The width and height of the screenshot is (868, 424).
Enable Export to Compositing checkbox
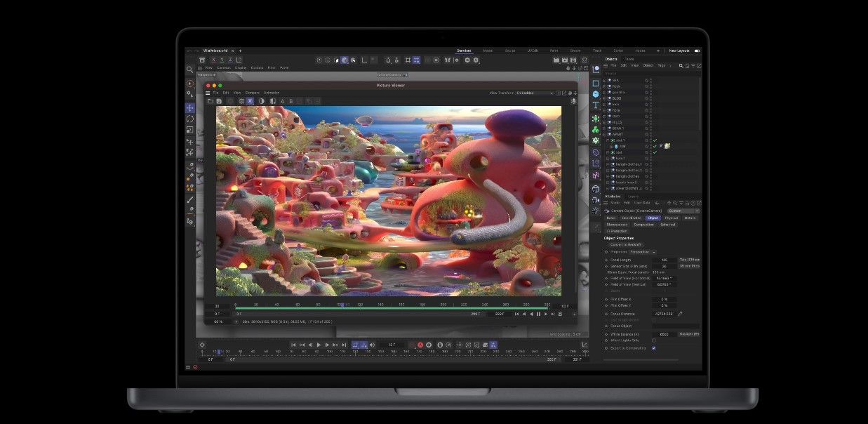[654, 347]
